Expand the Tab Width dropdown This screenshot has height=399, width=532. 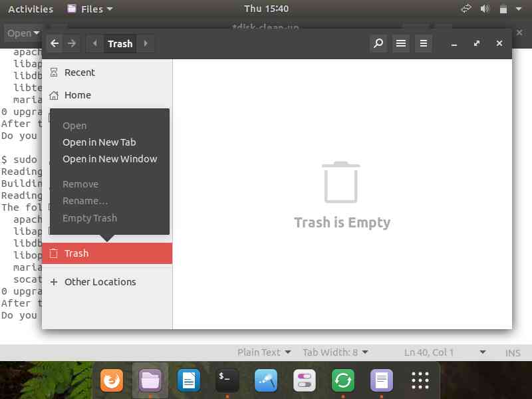pos(335,352)
